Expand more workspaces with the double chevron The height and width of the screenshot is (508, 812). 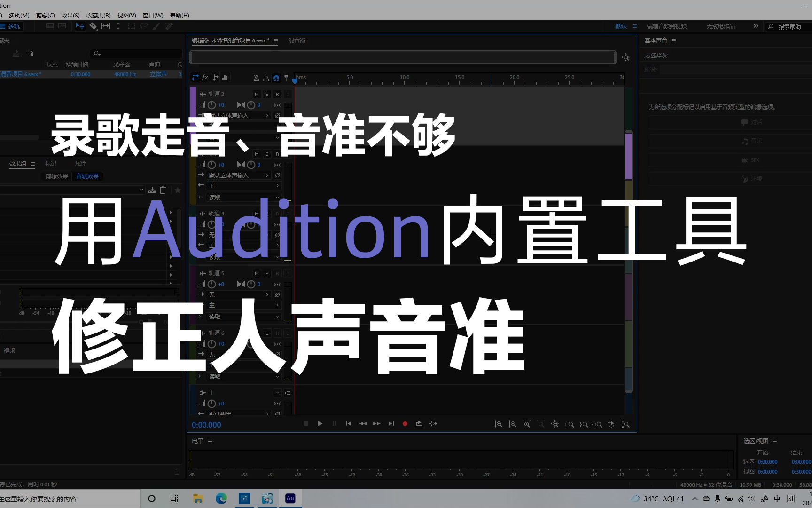[756, 26]
